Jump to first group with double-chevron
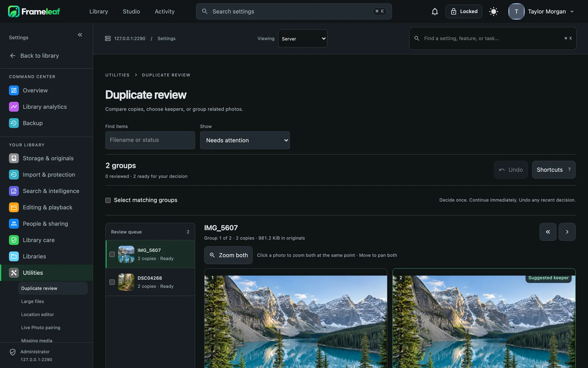 [x=548, y=232]
